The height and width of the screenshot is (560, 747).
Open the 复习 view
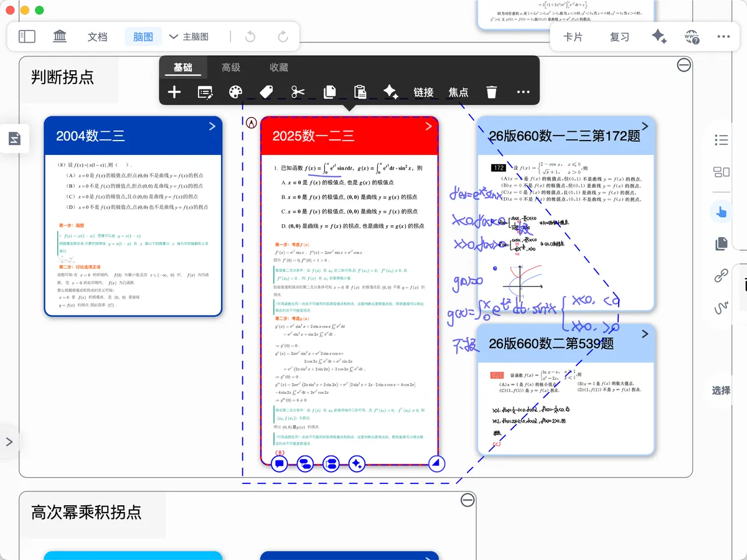pos(619,37)
